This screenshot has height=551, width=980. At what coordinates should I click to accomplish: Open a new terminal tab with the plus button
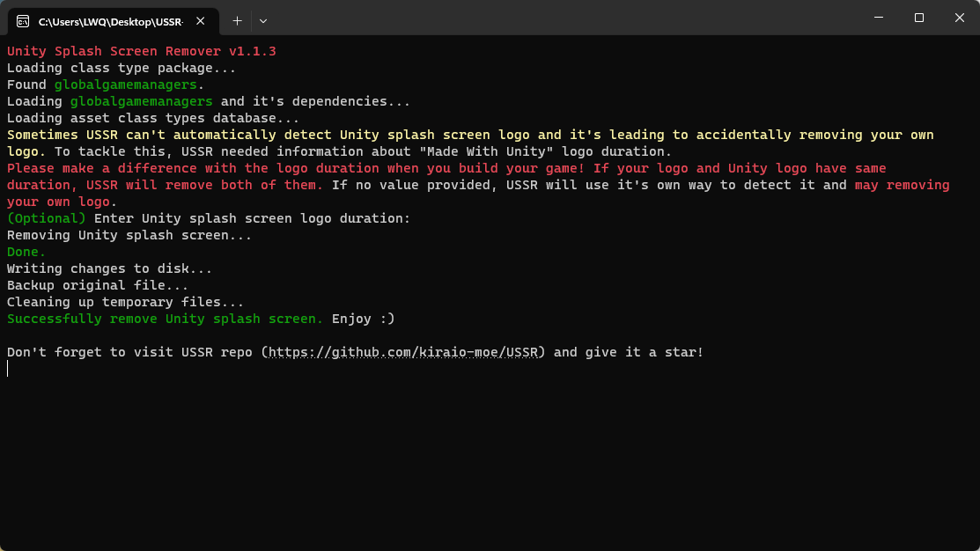pos(238,20)
